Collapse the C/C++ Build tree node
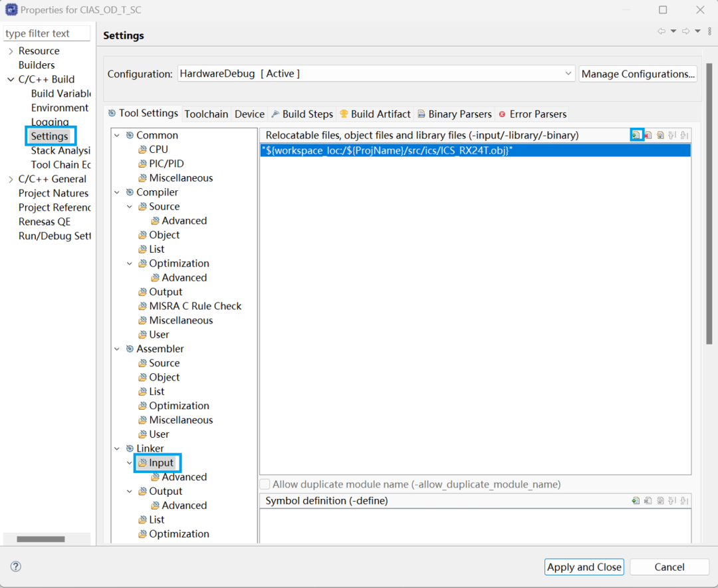Image resolution: width=718 pixels, height=588 pixels. point(11,79)
